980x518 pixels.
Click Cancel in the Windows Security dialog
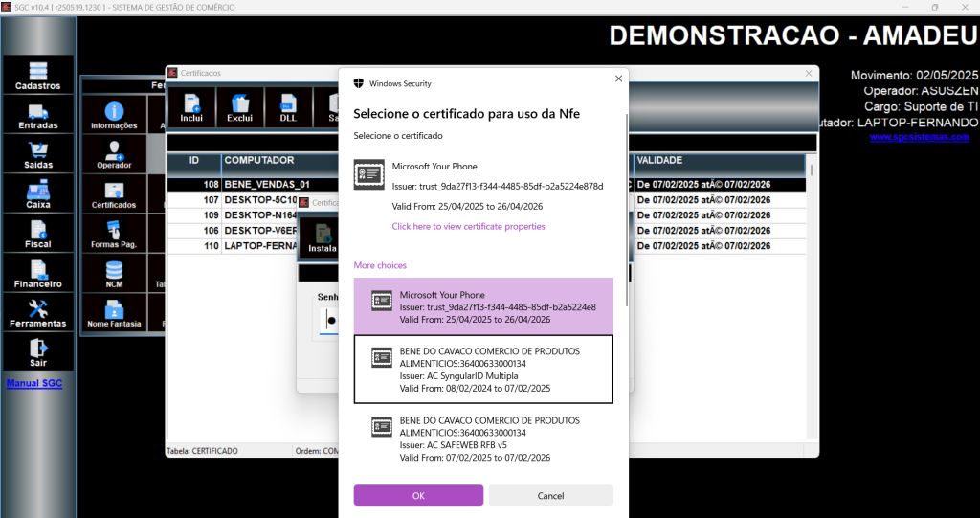point(550,495)
